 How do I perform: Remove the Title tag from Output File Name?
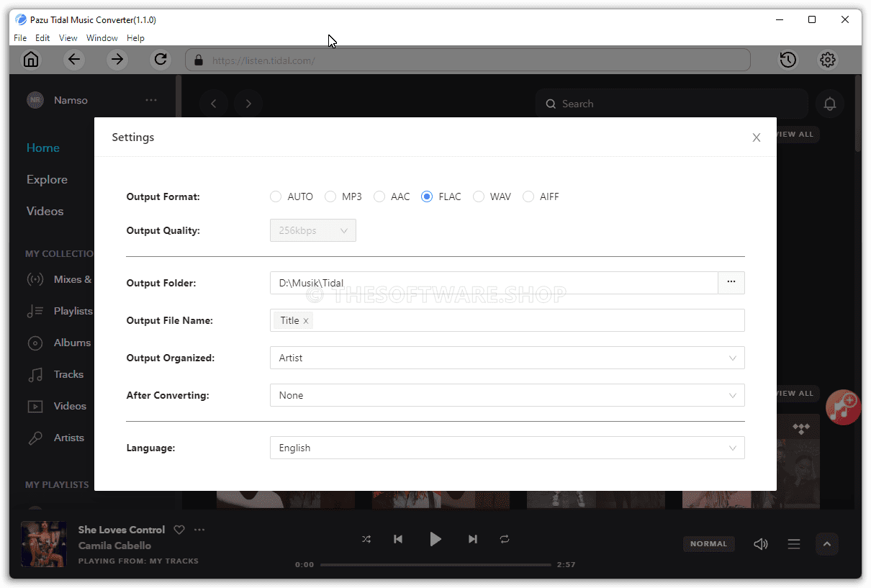tap(306, 321)
